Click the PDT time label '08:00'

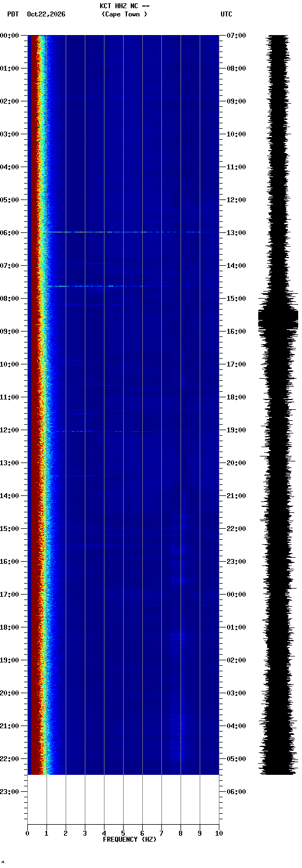9,299
